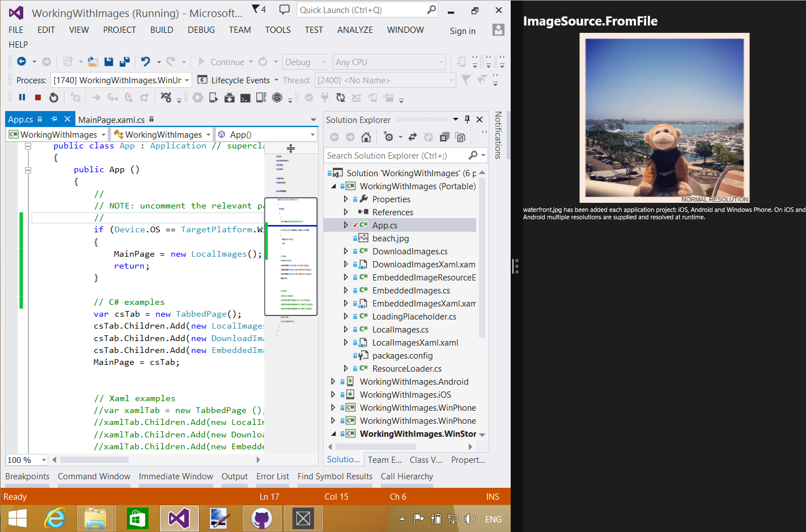The height and width of the screenshot is (532, 806).
Task: Click the Undo arrow icon
Action: (x=146, y=62)
